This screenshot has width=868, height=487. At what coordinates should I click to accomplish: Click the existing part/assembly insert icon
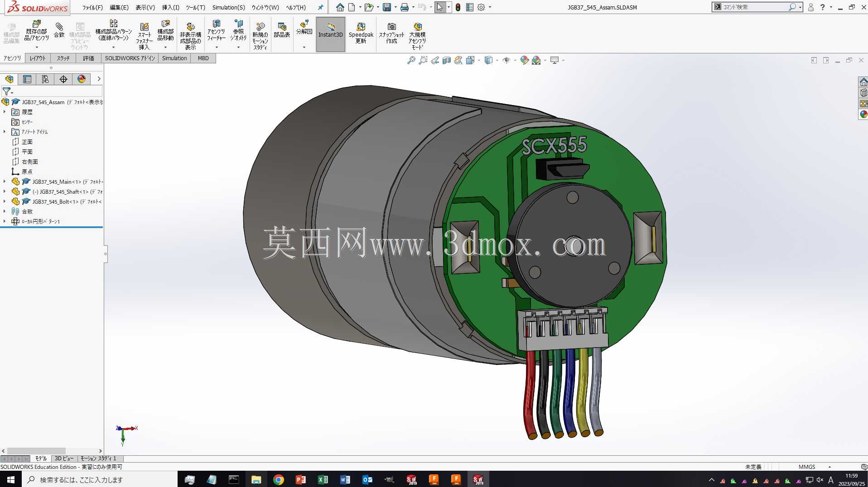pyautogui.click(x=36, y=31)
